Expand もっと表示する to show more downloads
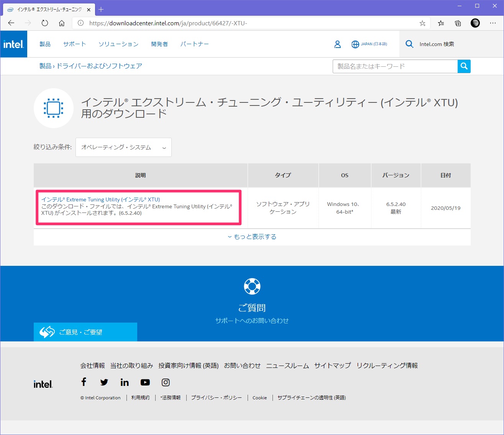504x435 pixels. (x=252, y=237)
